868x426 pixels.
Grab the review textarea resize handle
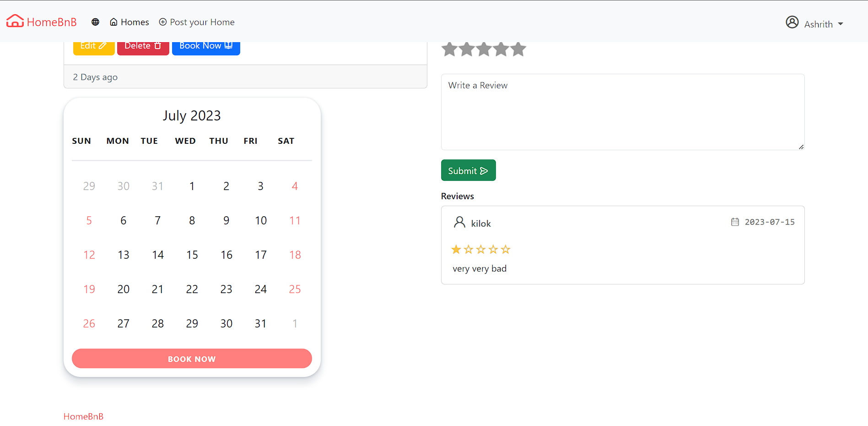801,147
